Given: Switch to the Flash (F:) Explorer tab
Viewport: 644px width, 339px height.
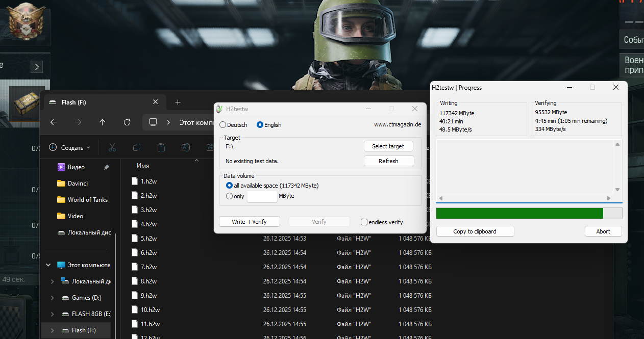Looking at the screenshot, I should [x=105, y=102].
